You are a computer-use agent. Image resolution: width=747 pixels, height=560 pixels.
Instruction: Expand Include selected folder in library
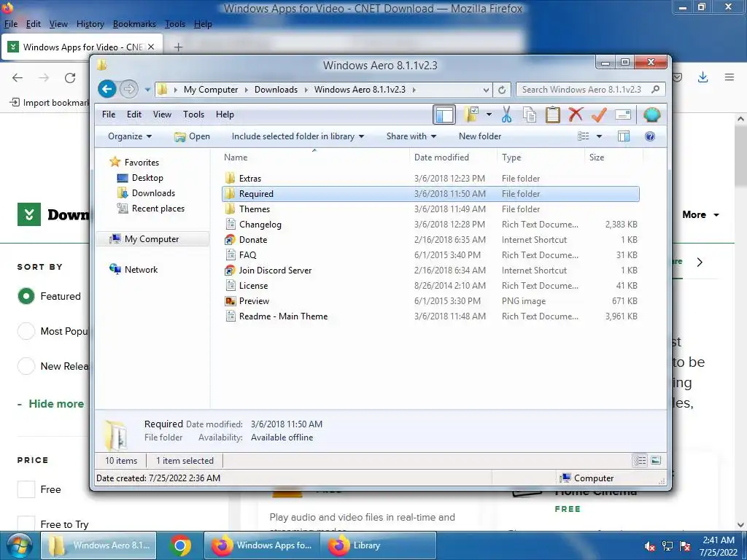coord(298,136)
